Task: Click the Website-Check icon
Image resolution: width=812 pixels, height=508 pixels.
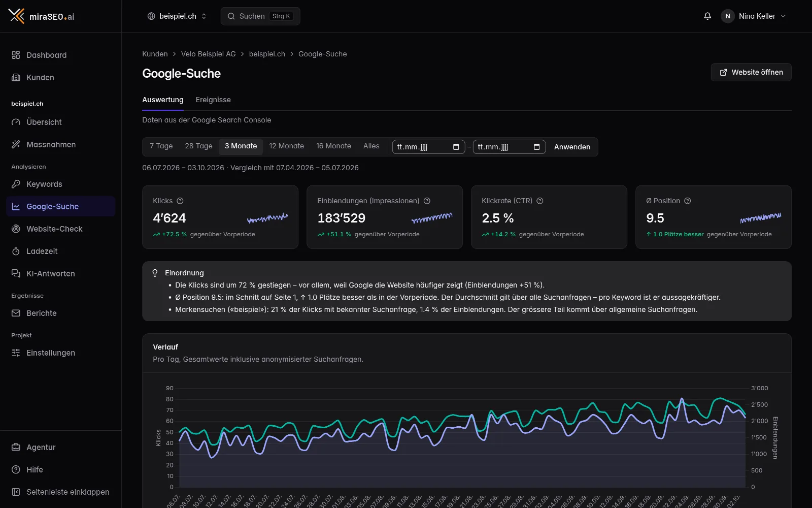Action: (16, 229)
